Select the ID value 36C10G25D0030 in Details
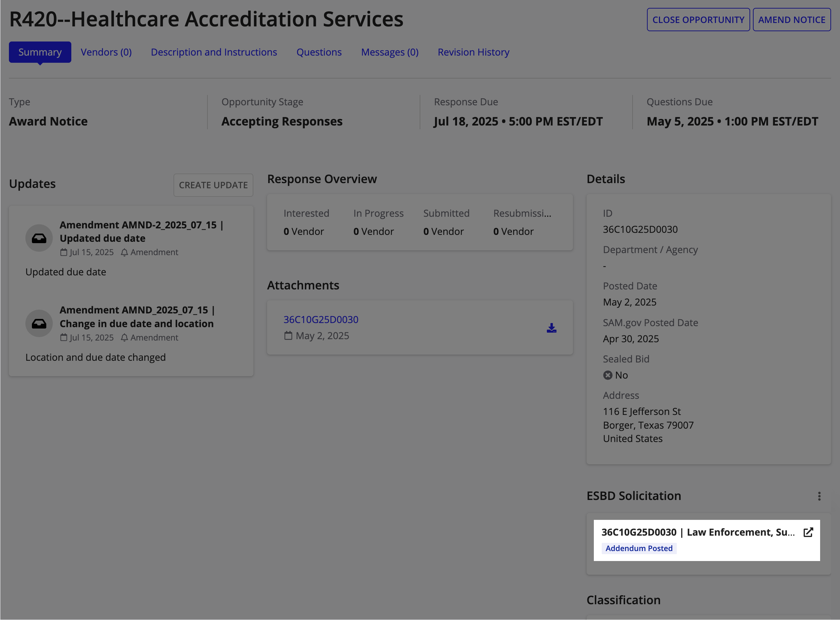The image size is (840, 620). pos(640,229)
